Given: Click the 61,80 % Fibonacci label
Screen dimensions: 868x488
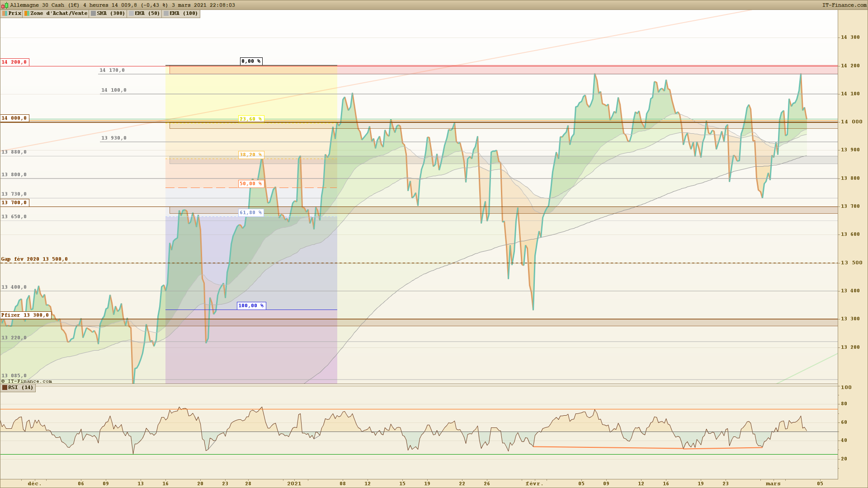Looking at the screenshot, I should [x=251, y=212].
